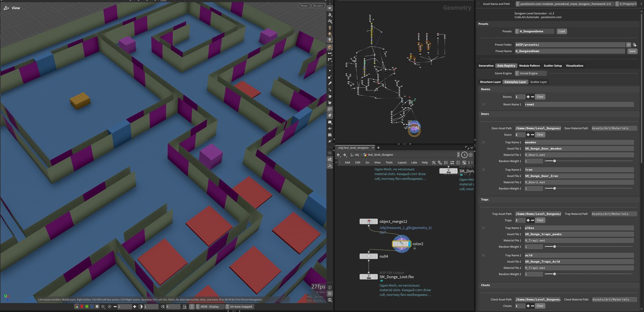The image size is (644, 312).
Task: Select the SM_Dunge_Loot.fbx ROP node
Action: click(368, 277)
